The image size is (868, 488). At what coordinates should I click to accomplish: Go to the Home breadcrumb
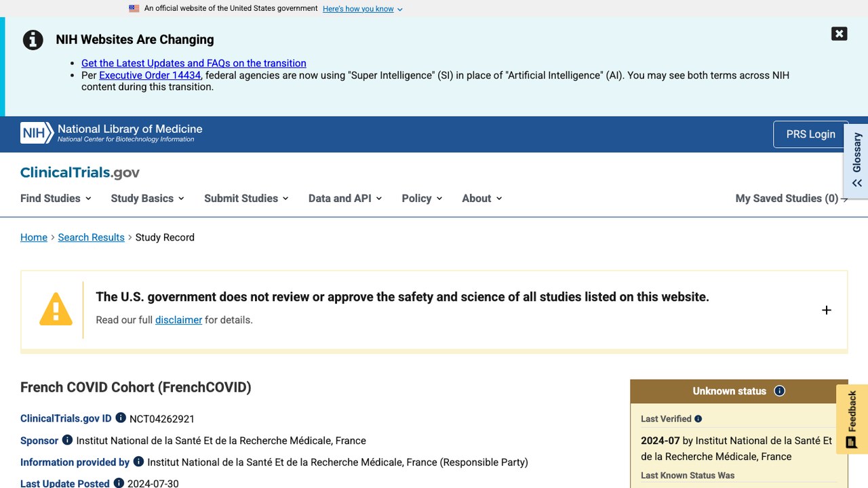pos(34,237)
